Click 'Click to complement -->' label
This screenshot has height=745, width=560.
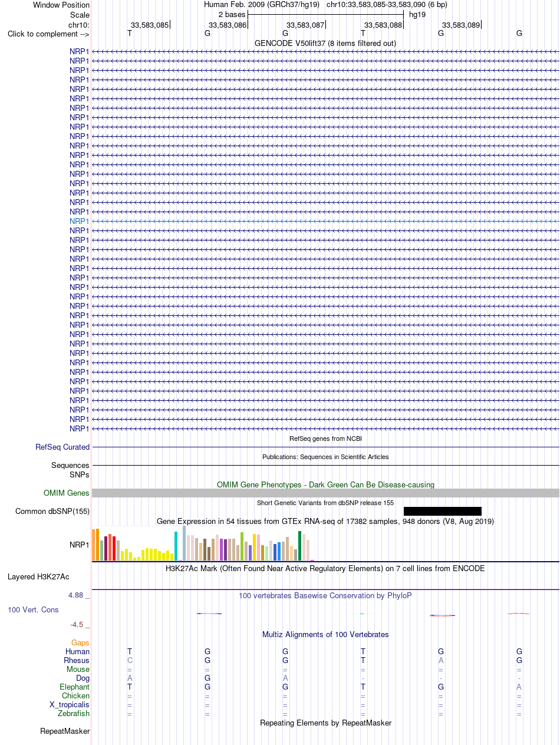(x=48, y=34)
